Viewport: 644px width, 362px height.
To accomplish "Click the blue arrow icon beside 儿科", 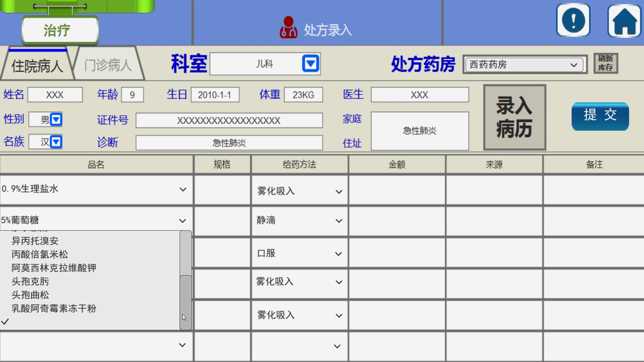I will (310, 64).
